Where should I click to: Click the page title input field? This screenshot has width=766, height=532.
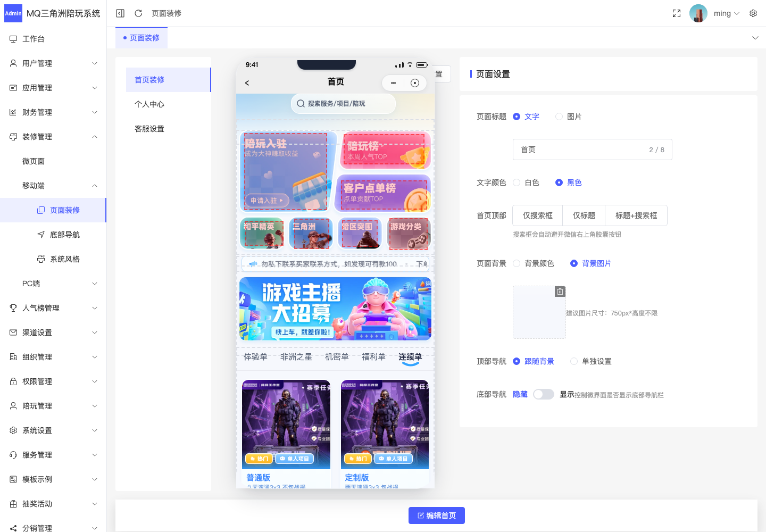593,149
